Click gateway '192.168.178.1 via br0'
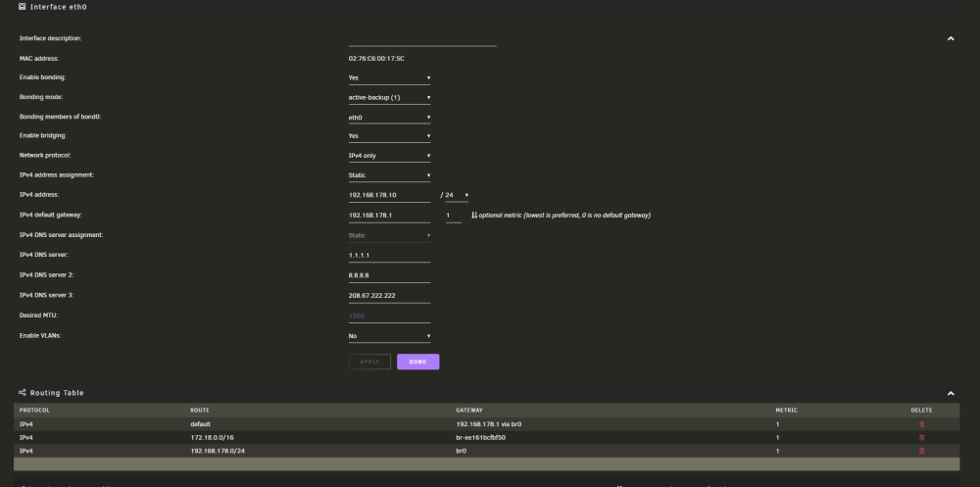The width and height of the screenshot is (980, 487). 489,424
